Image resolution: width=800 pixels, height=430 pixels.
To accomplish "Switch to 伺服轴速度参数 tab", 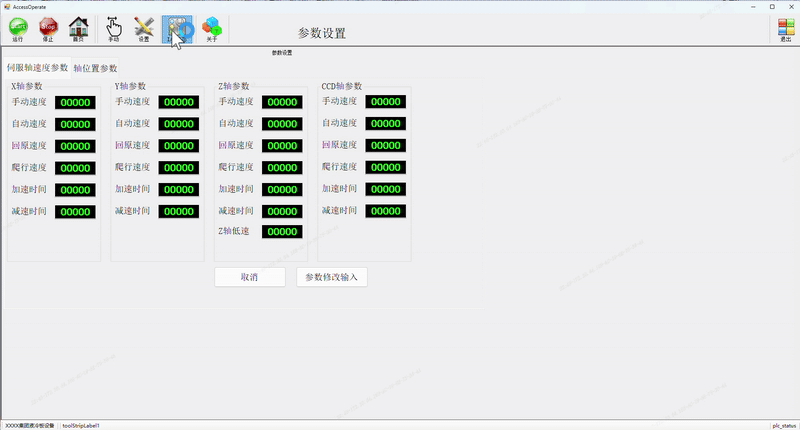I will 37,68.
